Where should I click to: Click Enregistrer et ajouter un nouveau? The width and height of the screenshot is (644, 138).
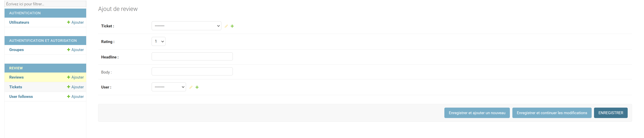[x=477, y=113]
